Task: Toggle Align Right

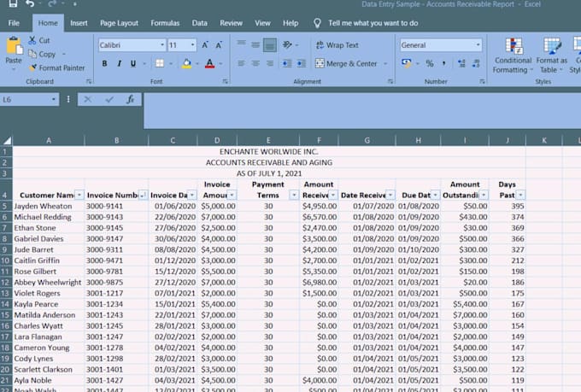Action: [270, 64]
